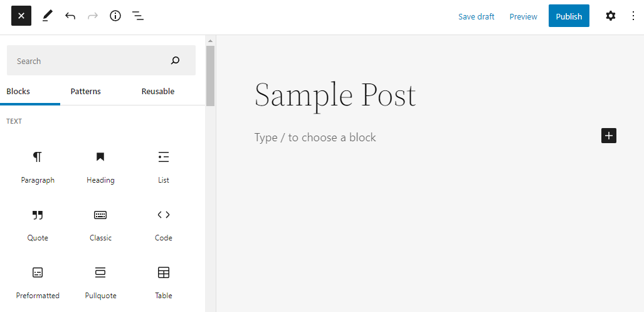Click the block inserter scrollbar thumb

(210, 75)
